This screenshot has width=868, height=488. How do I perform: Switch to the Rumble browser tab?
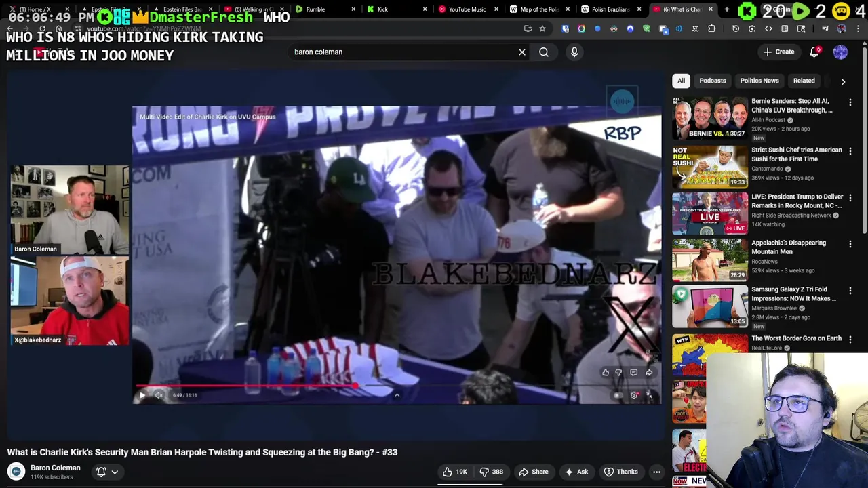point(325,9)
